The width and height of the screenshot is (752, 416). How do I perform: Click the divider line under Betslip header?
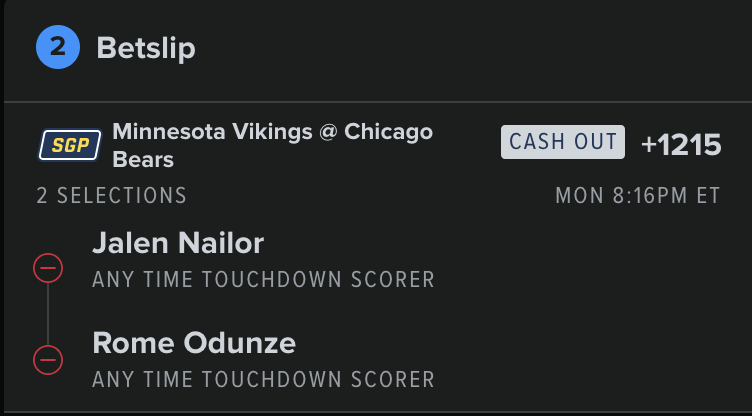[378, 102]
